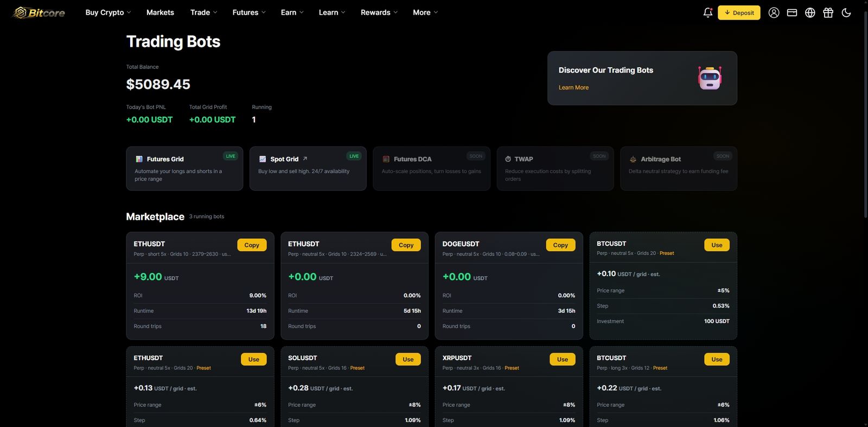This screenshot has width=868, height=427.
Task: Expand the Trade menu dropdown
Action: pyautogui.click(x=203, y=12)
